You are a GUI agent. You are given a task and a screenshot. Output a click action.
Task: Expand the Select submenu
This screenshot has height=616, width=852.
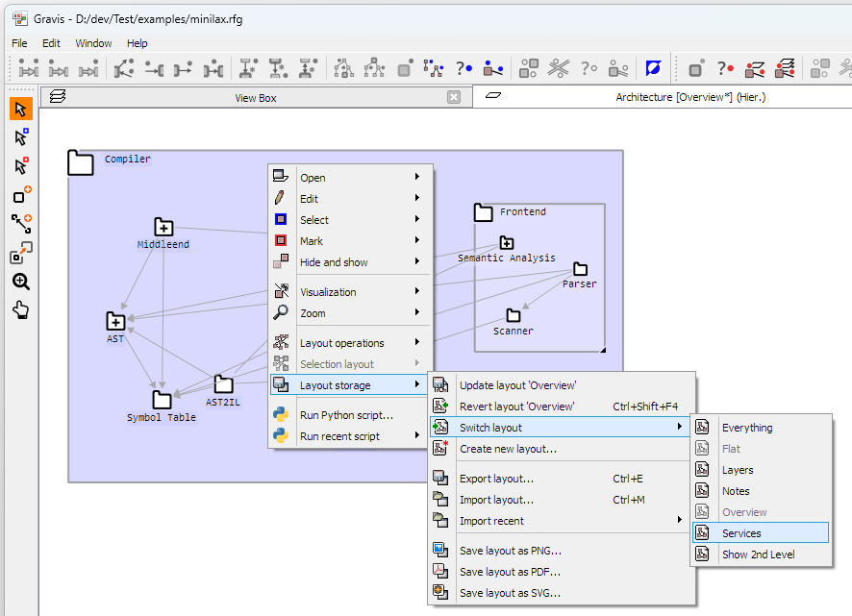(351, 219)
